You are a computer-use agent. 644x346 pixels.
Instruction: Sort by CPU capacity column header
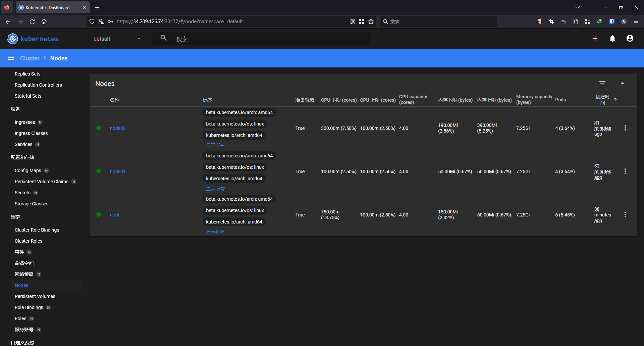tap(413, 100)
